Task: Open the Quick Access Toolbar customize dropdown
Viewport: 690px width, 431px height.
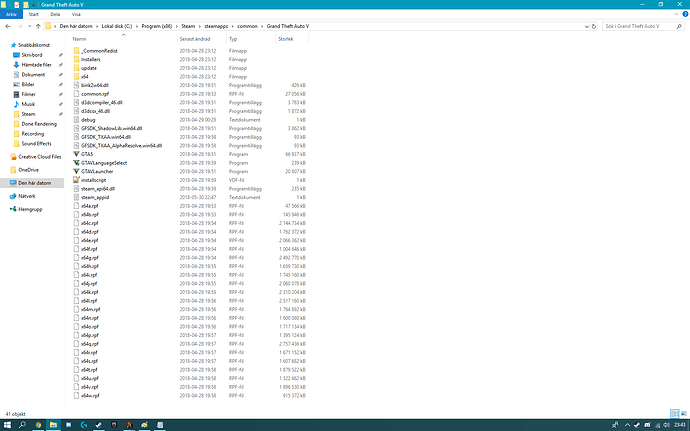Action: click(33, 5)
